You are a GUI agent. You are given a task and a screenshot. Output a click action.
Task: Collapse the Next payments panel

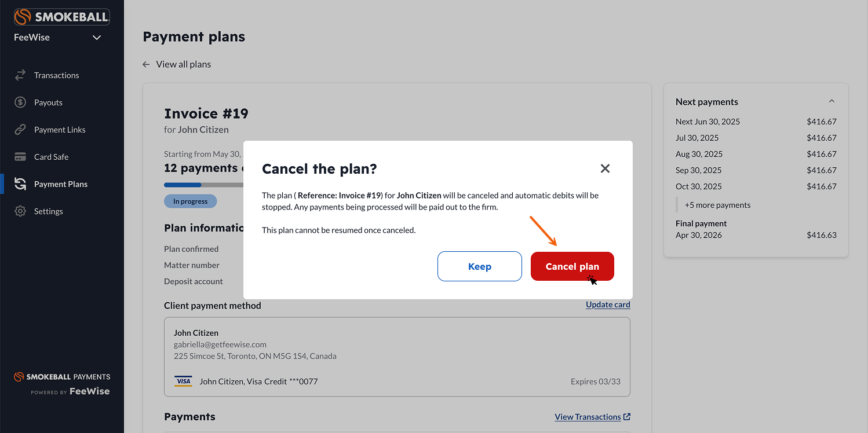point(831,101)
